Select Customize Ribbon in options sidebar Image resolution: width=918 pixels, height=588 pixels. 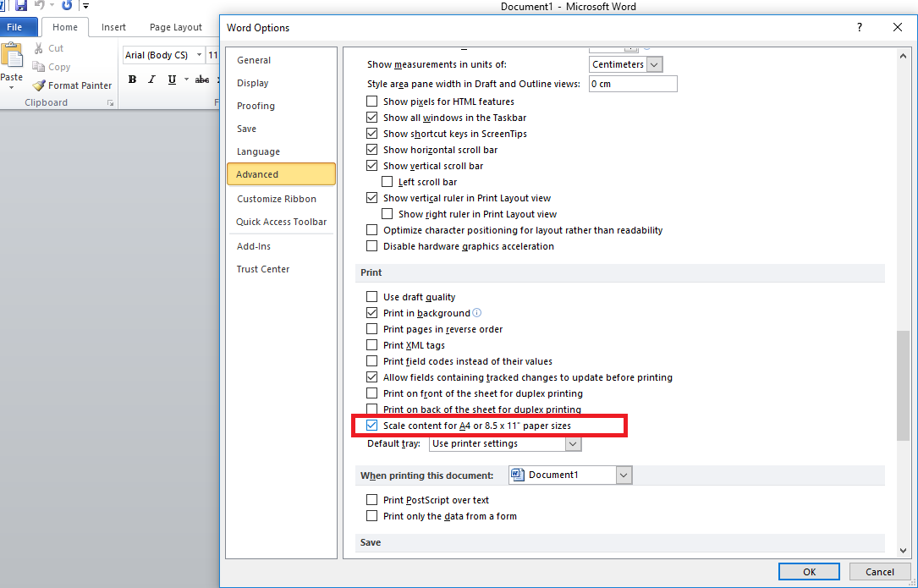277,199
